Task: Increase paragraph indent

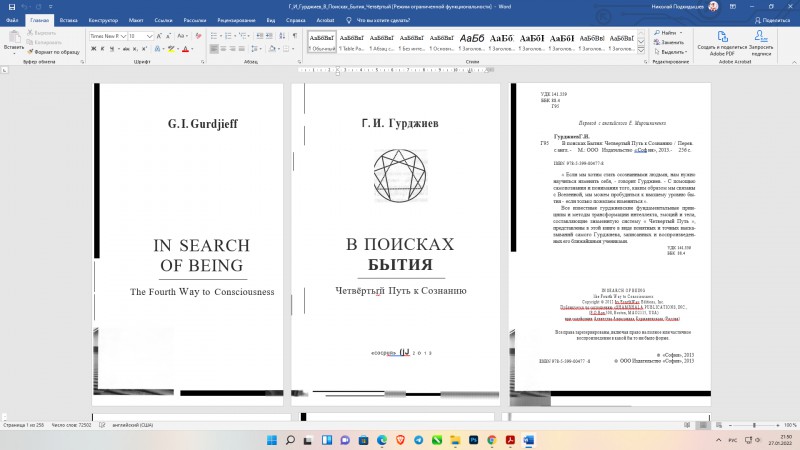Action: (x=269, y=36)
